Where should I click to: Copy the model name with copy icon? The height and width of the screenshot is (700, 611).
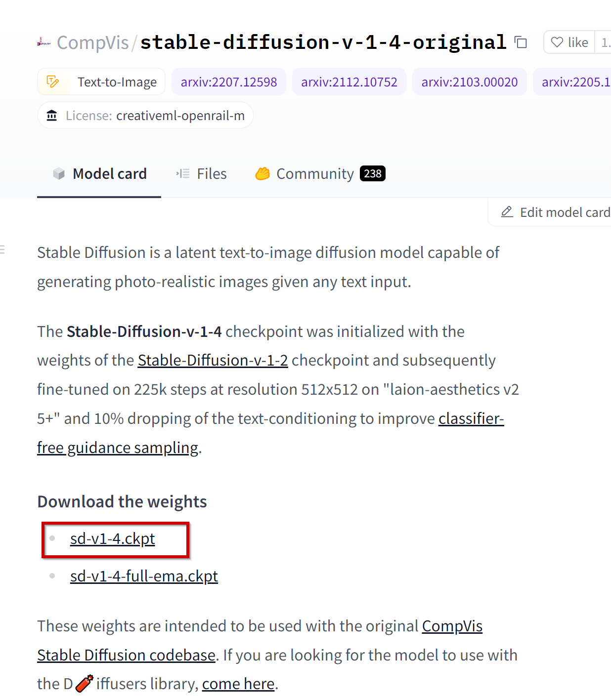coord(521,42)
